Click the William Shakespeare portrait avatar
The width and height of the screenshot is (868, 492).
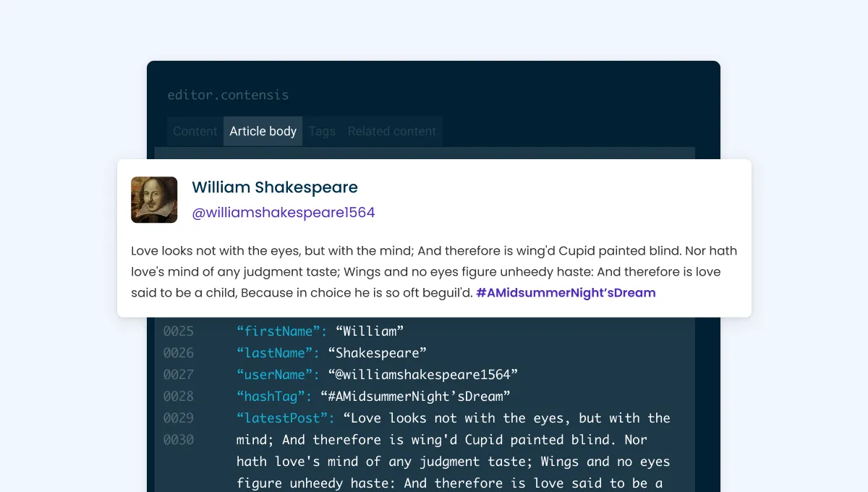click(x=154, y=200)
